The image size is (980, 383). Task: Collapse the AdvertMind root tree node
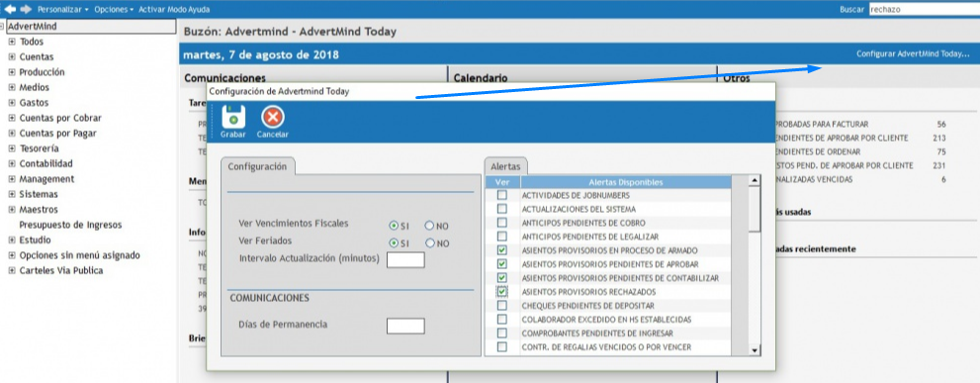click(x=3, y=27)
